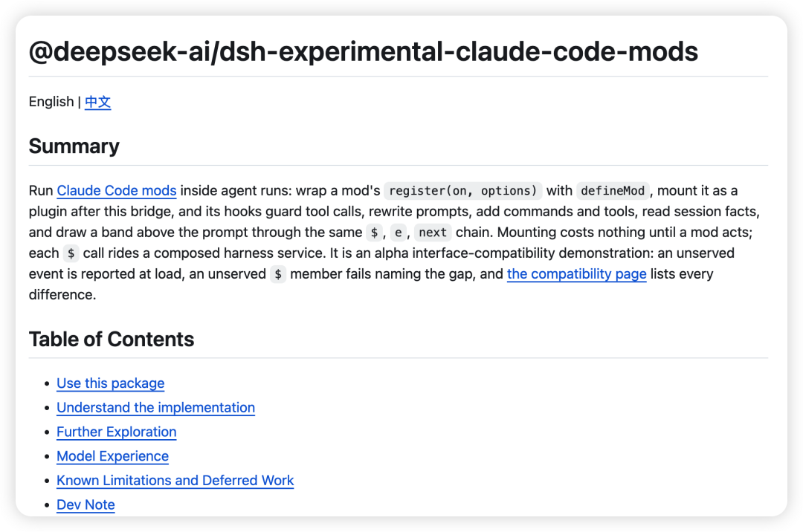This screenshot has width=803, height=532.
Task: Click the $ code token before 'member fails'
Action: click(278, 274)
